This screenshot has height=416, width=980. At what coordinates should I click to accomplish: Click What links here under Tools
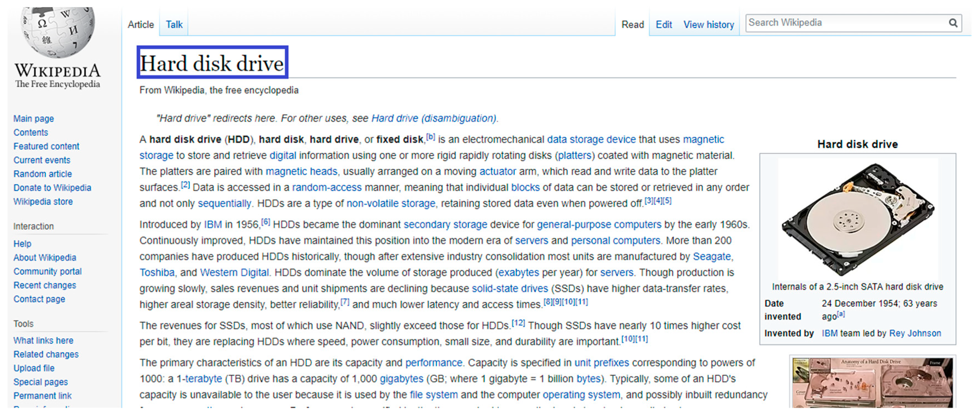[43, 341]
